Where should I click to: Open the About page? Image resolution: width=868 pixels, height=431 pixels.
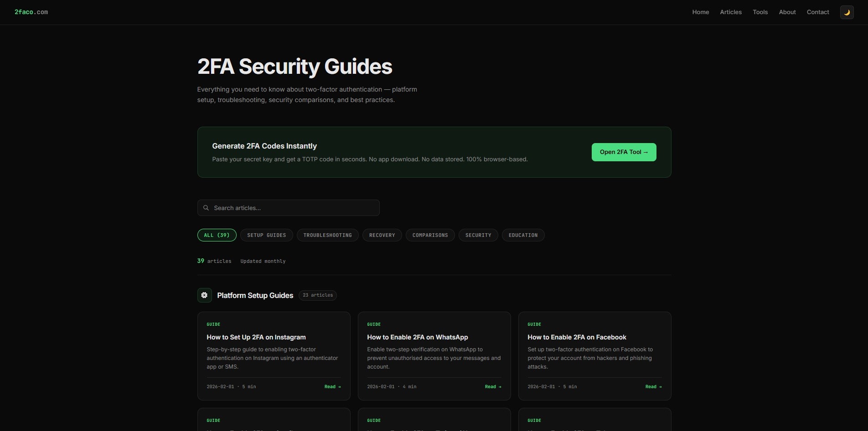[787, 12]
